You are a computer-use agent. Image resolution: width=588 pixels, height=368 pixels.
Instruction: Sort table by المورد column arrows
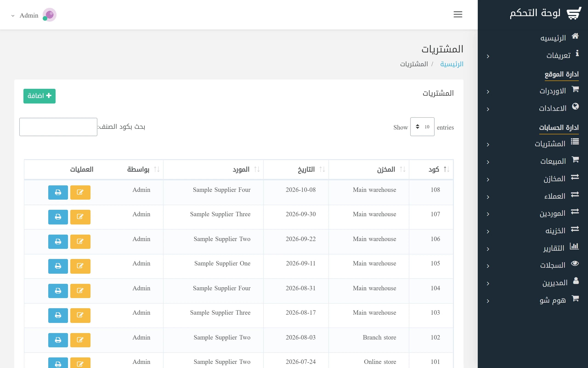(x=257, y=170)
